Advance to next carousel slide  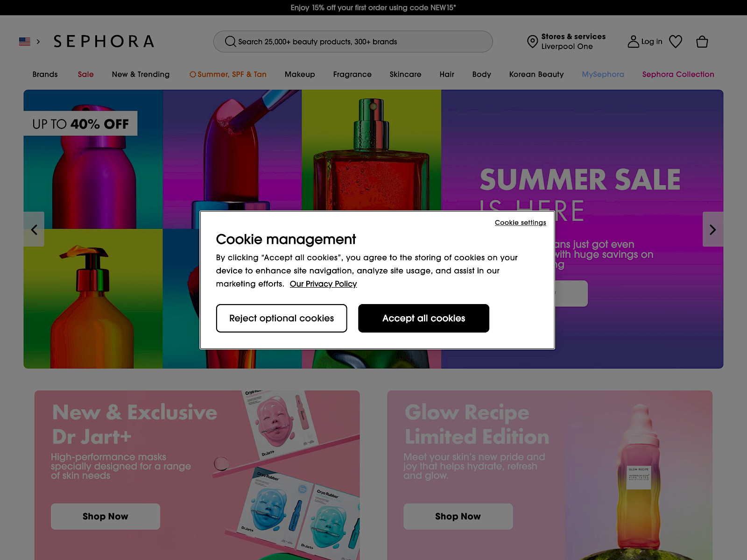click(x=712, y=229)
